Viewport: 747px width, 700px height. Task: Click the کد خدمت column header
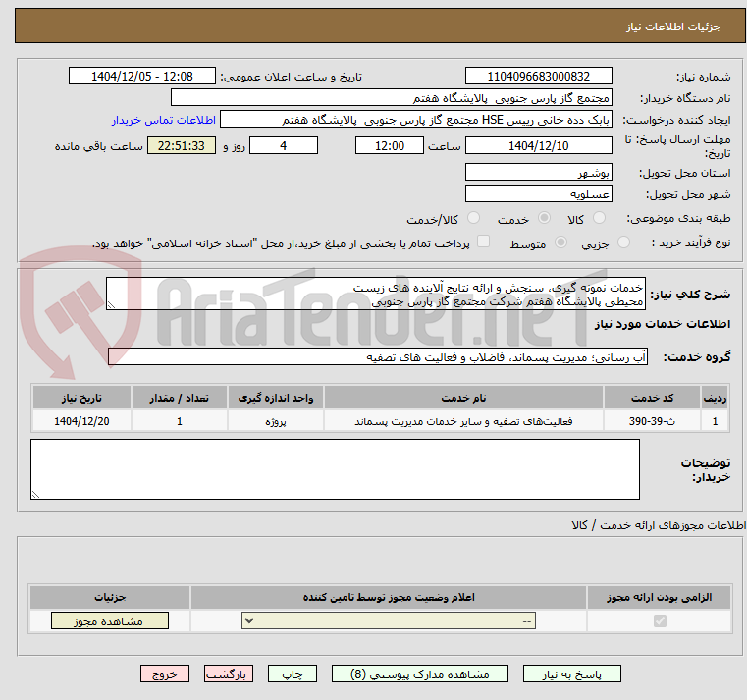[652, 398]
